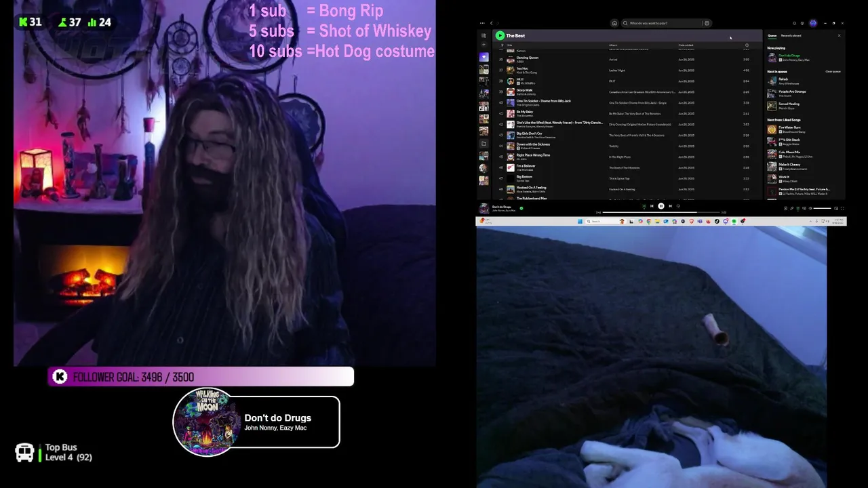Select the Too Hot track row

(624, 70)
